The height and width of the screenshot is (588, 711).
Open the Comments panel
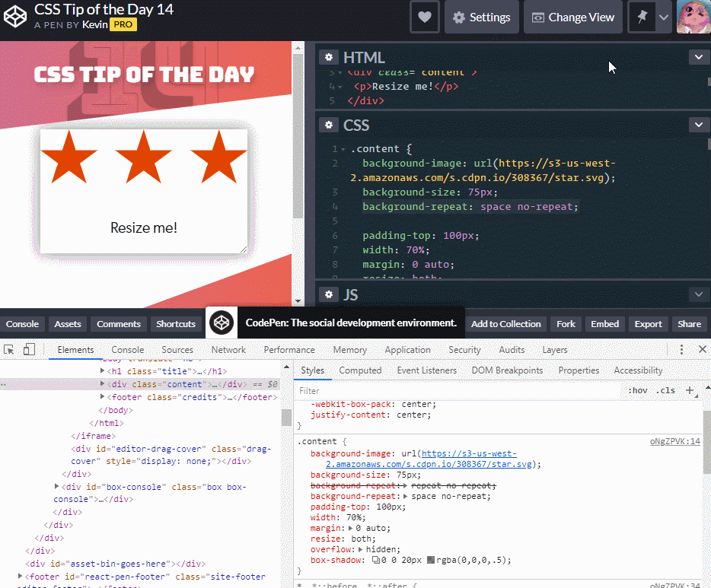[119, 324]
